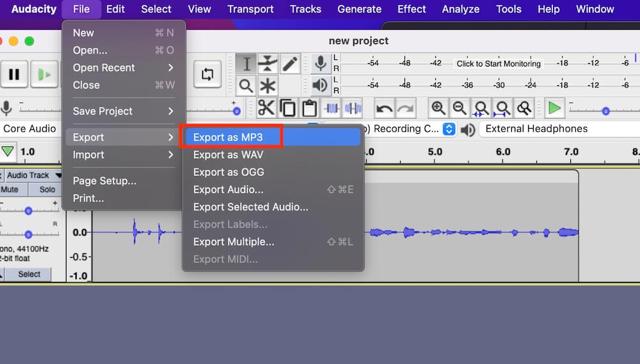Viewport: 640px width, 364px height.
Task: Open the External Headphones output dropdown
Action: pos(559,129)
